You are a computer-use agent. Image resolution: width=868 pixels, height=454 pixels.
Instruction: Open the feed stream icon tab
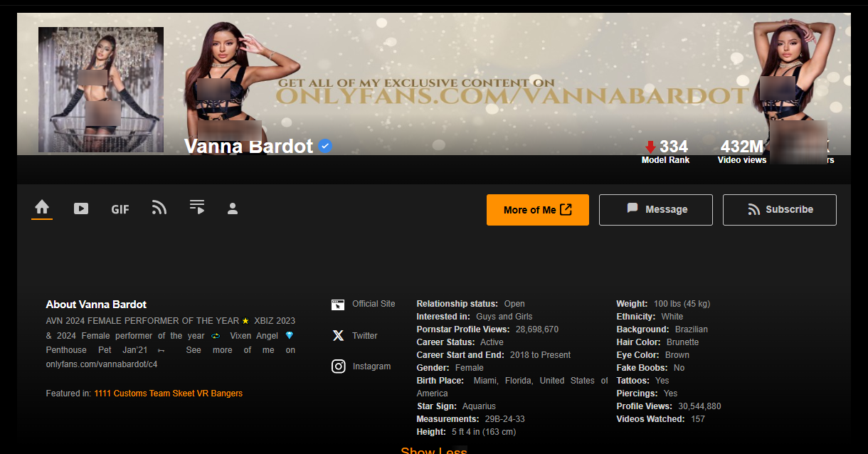(x=159, y=208)
